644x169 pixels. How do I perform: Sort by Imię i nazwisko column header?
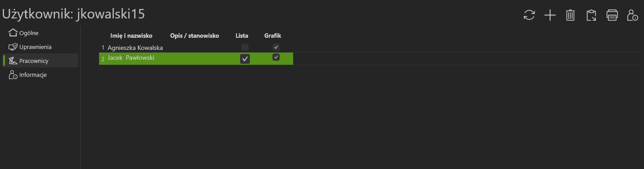pos(132,36)
